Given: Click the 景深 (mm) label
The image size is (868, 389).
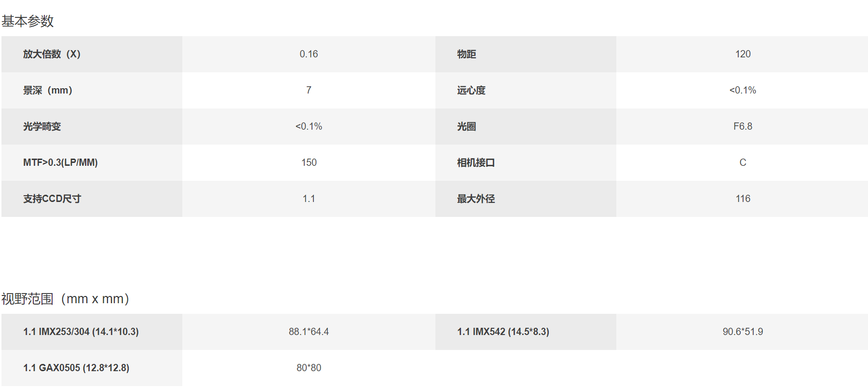Looking at the screenshot, I should pos(48,90).
